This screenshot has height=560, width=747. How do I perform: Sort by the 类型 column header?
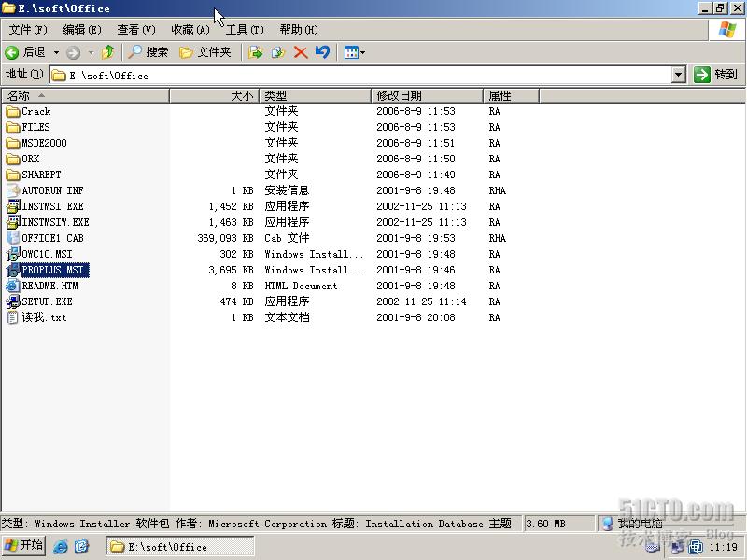coord(315,96)
